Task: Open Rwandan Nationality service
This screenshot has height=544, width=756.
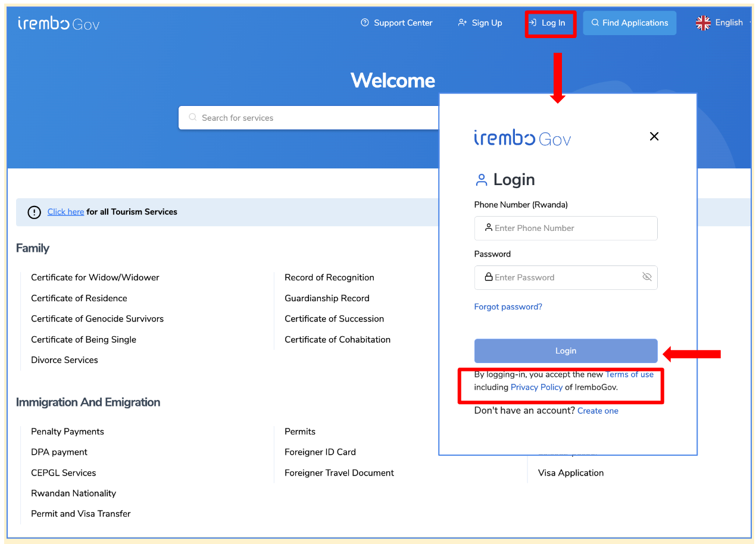Action: (73, 493)
